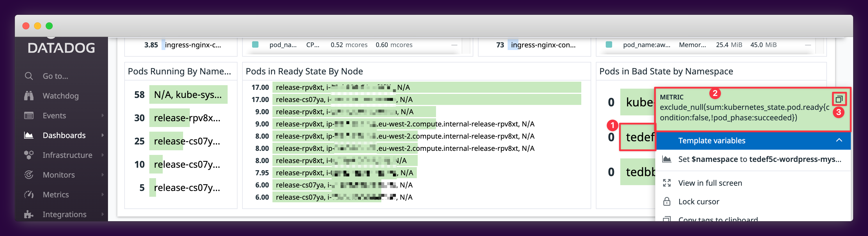Expand the Events submenu arrow
Screen dimensions: 868x236
(103, 115)
